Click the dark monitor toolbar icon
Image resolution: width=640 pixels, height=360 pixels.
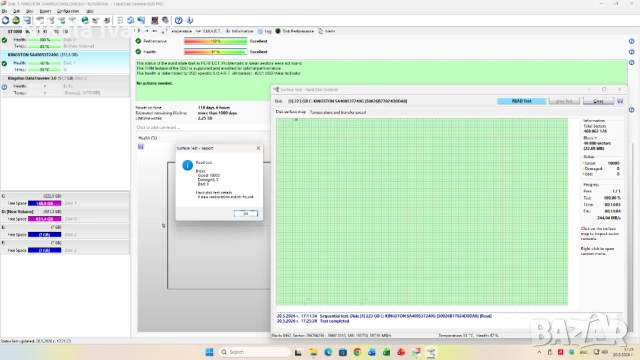tap(155, 20)
